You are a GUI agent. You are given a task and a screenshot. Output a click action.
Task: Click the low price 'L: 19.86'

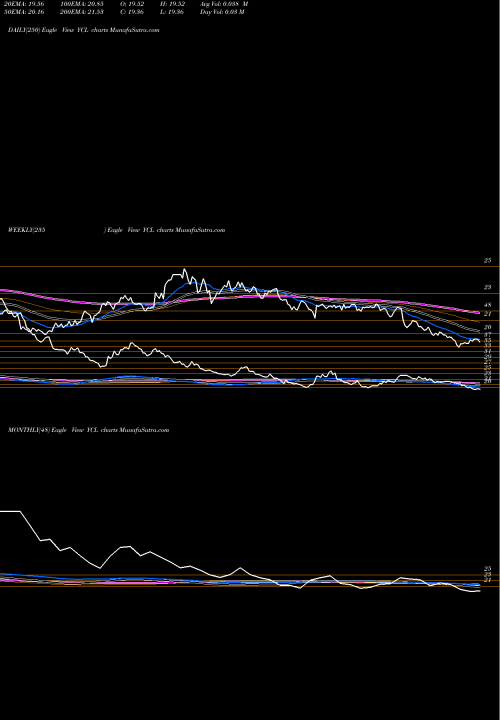172,12
